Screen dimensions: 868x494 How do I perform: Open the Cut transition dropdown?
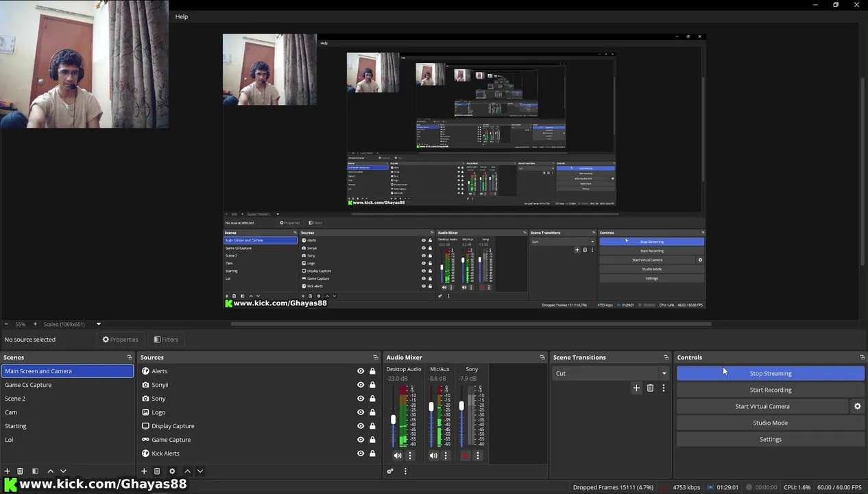coord(612,373)
